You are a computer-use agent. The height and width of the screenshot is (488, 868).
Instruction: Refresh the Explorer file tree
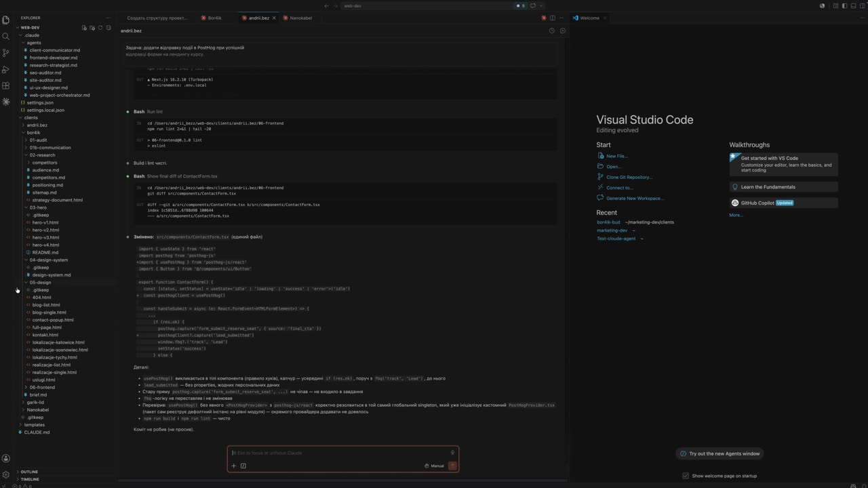pos(100,28)
